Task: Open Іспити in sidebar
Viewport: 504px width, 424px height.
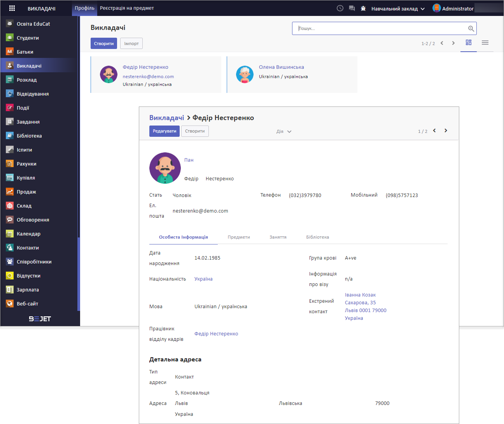Action: click(39, 150)
